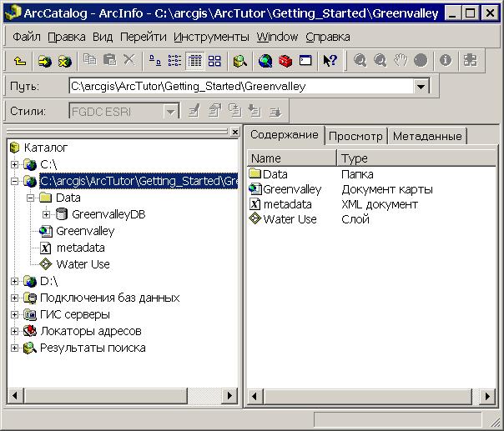Close the catalog tree panel
The image size is (504, 431).
tap(235, 132)
